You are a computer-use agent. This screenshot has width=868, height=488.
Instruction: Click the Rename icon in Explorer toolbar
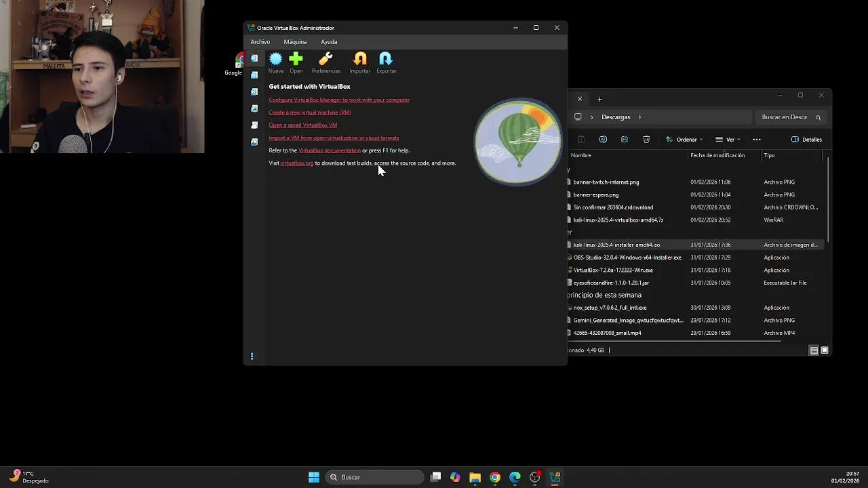(x=603, y=140)
